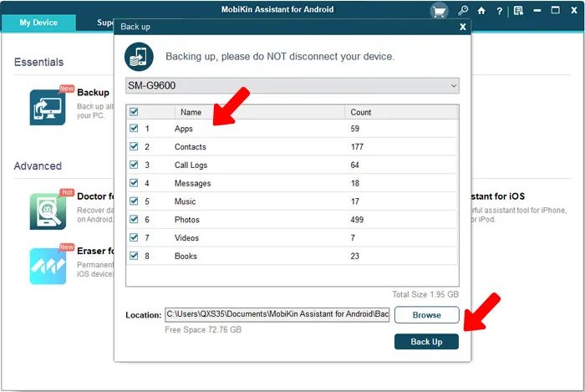Click the Free Space 72.76 GB text

click(203, 329)
